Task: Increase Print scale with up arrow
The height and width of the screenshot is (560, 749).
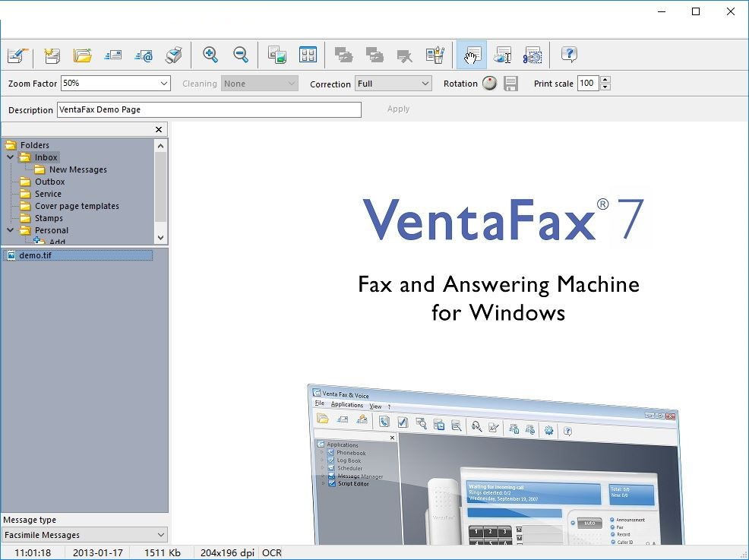Action: [605, 80]
